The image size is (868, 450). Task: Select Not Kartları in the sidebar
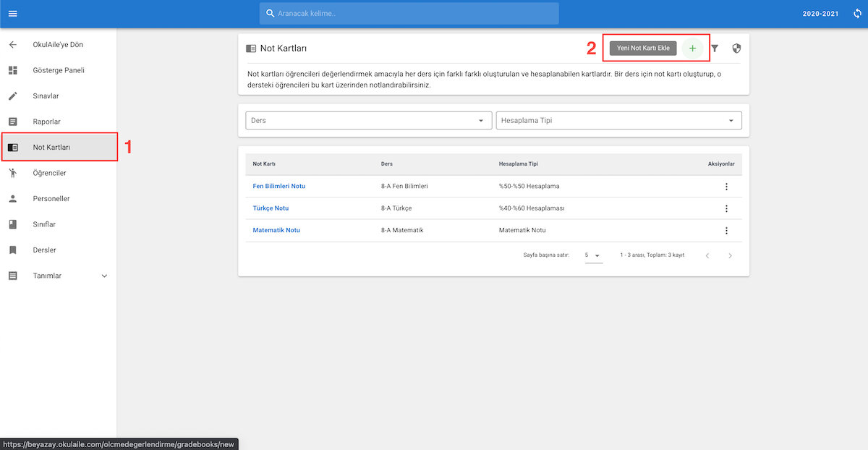click(59, 148)
